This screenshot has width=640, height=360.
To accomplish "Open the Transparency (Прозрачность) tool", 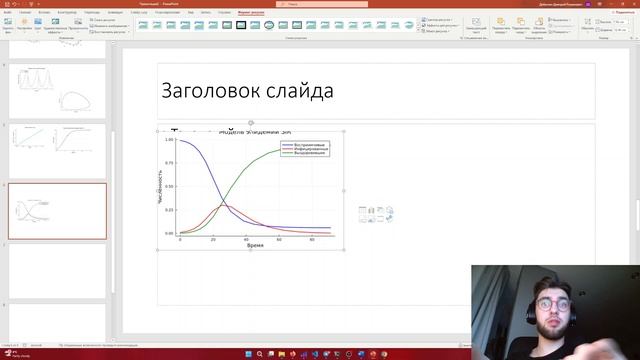I will coord(78,25).
